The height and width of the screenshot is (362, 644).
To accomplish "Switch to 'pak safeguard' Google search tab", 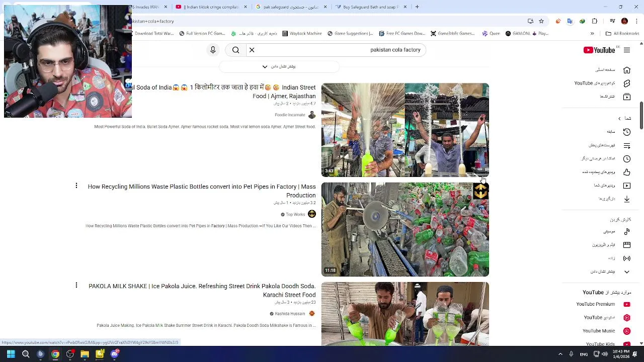I will [291, 7].
